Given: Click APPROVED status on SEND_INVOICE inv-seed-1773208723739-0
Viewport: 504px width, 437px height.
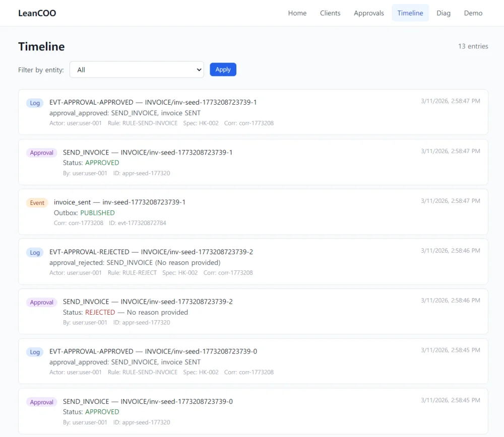Looking at the screenshot, I should point(102,412).
